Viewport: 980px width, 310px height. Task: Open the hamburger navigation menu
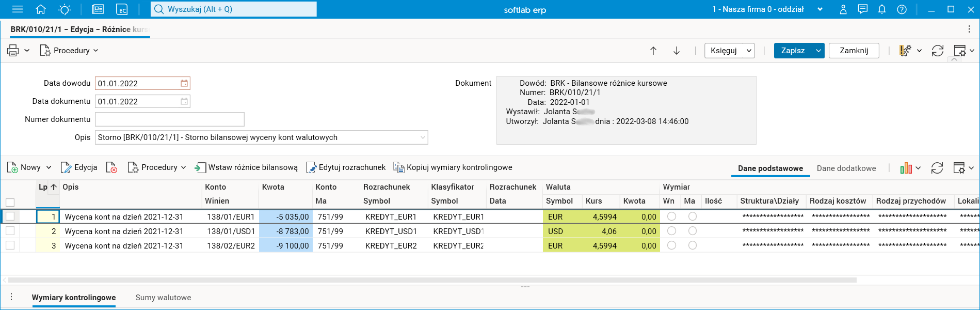click(18, 9)
